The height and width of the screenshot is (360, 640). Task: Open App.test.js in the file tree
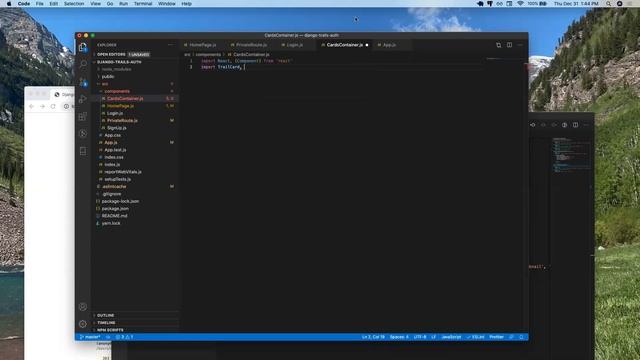coord(115,150)
